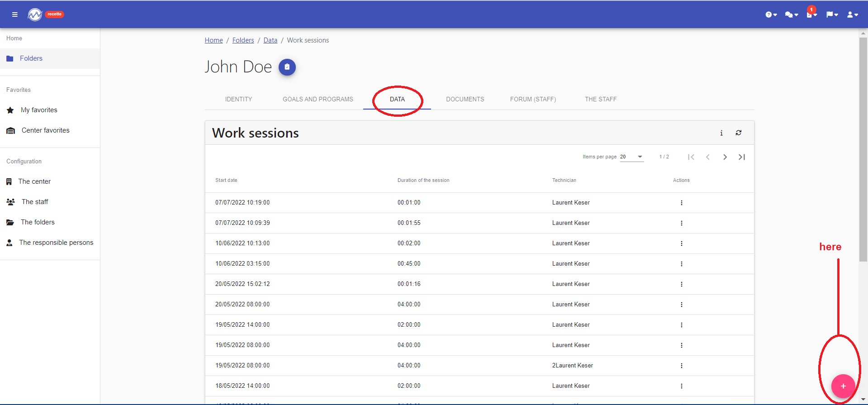
Task: Open the flag language dropdown
Action: (x=832, y=14)
